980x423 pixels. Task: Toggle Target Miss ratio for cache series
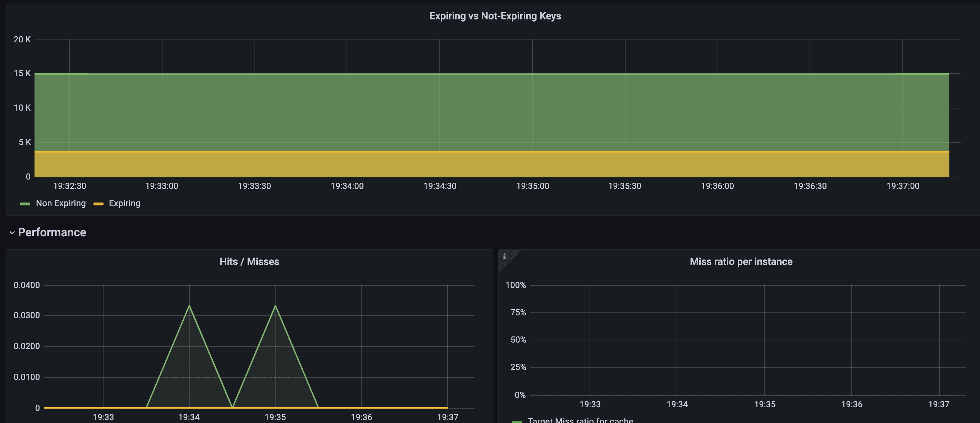tap(580, 420)
